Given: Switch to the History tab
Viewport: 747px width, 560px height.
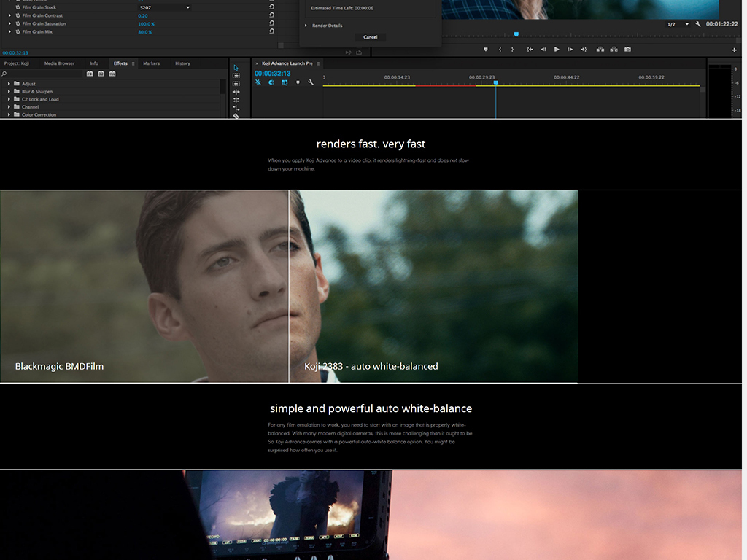Looking at the screenshot, I should point(182,63).
